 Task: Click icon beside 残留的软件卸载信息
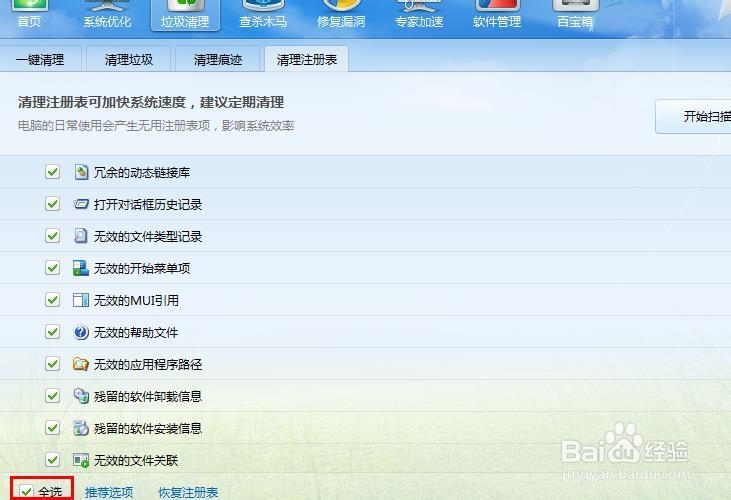click(x=81, y=396)
